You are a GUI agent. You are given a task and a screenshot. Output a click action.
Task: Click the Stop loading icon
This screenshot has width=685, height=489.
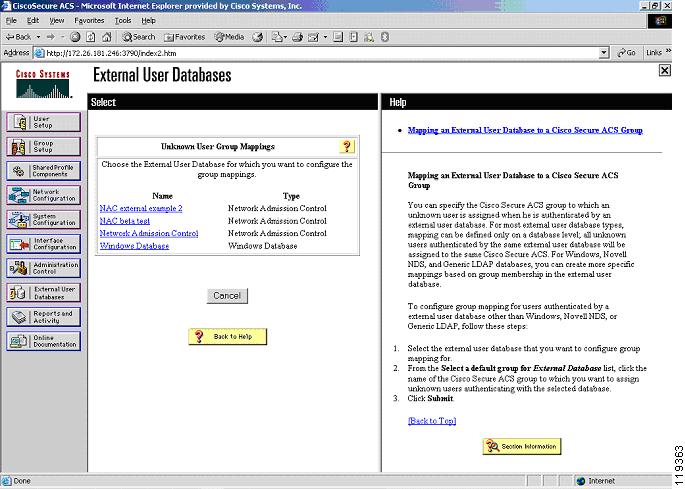point(75,37)
